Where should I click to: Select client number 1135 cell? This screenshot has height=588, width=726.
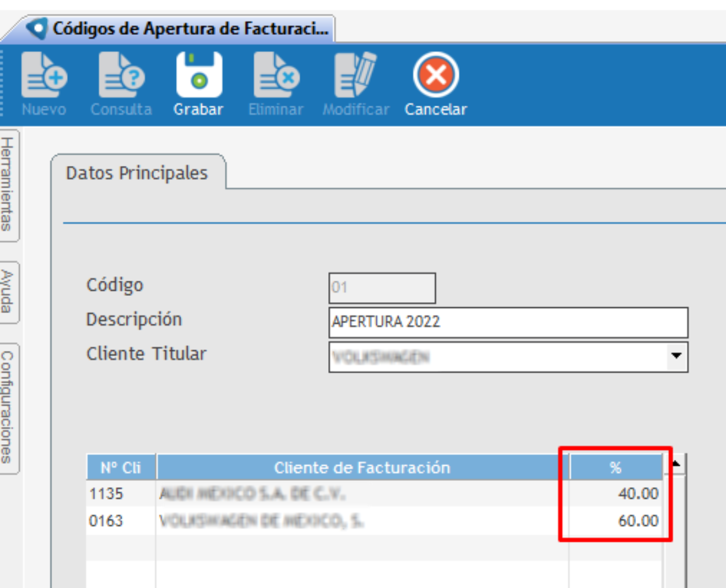(121, 494)
